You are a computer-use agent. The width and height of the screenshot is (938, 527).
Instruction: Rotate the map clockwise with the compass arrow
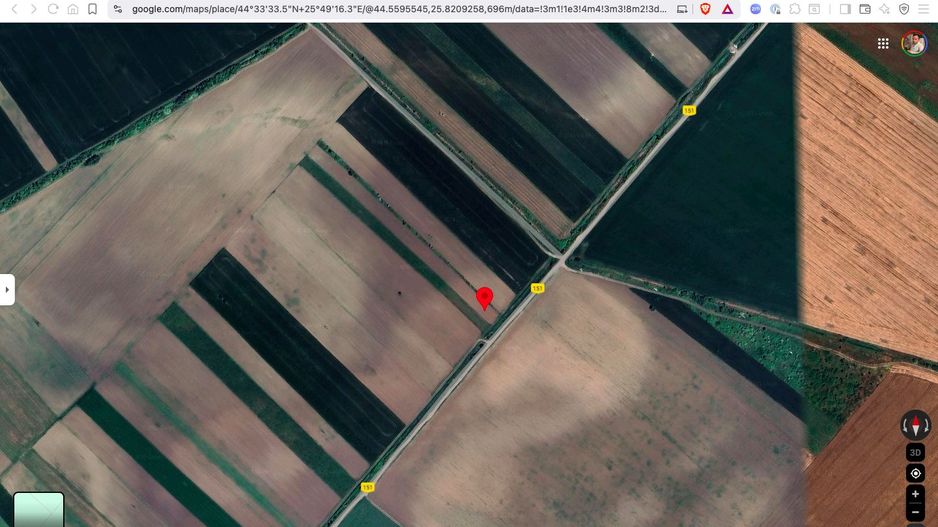coord(926,425)
